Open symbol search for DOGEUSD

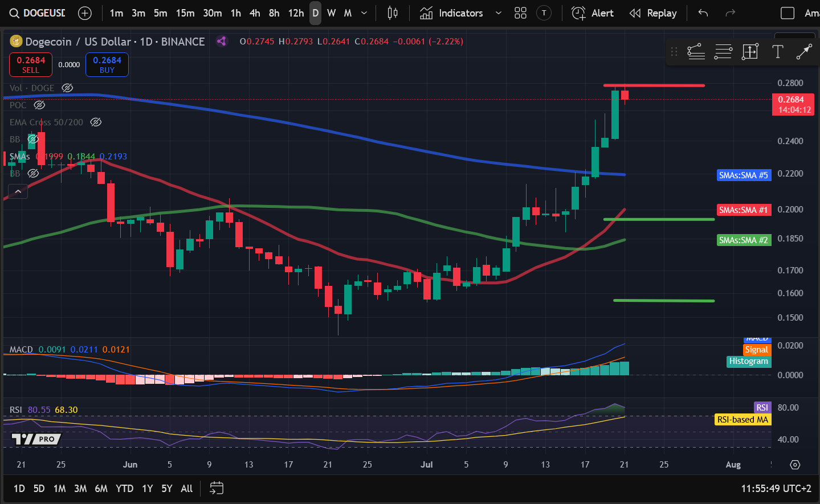coord(38,13)
